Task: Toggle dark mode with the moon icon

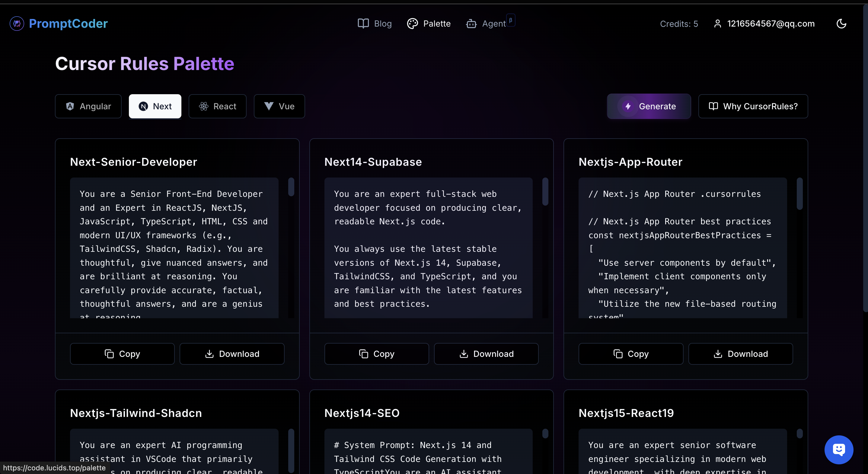Action: tap(841, 24)
